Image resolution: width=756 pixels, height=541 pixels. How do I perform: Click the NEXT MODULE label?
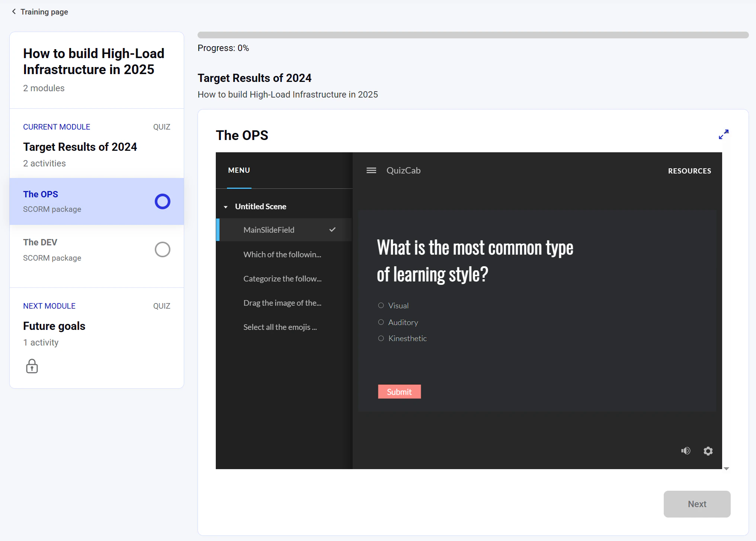coord(49,306)
